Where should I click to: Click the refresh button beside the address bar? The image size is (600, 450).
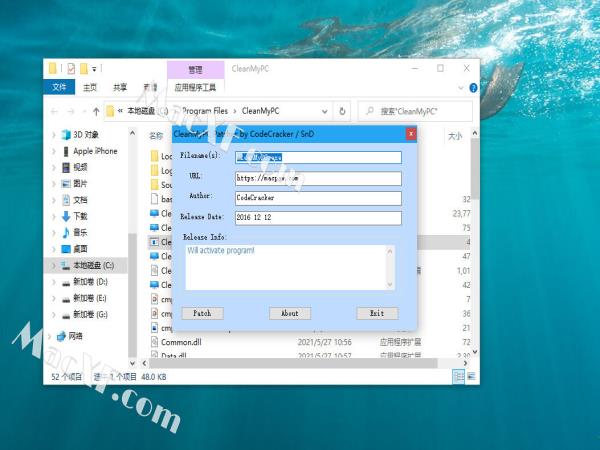click(342, 111)
